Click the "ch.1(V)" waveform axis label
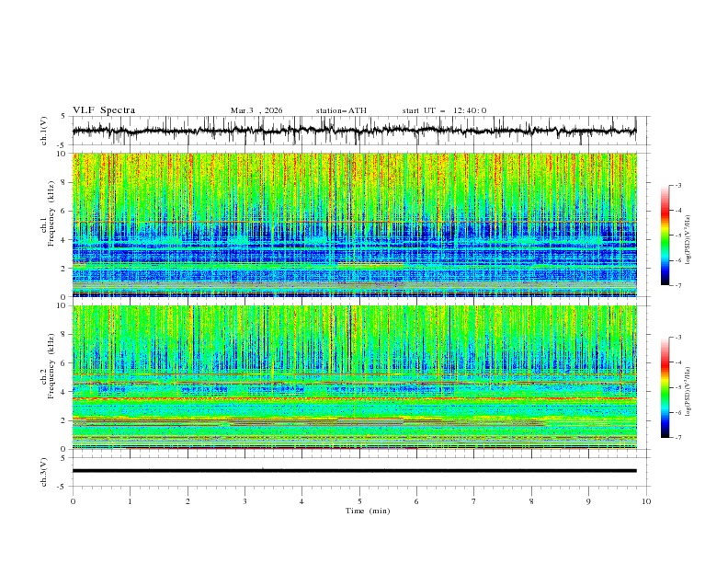Screen dimensions: 728x563 coord(44,131)
